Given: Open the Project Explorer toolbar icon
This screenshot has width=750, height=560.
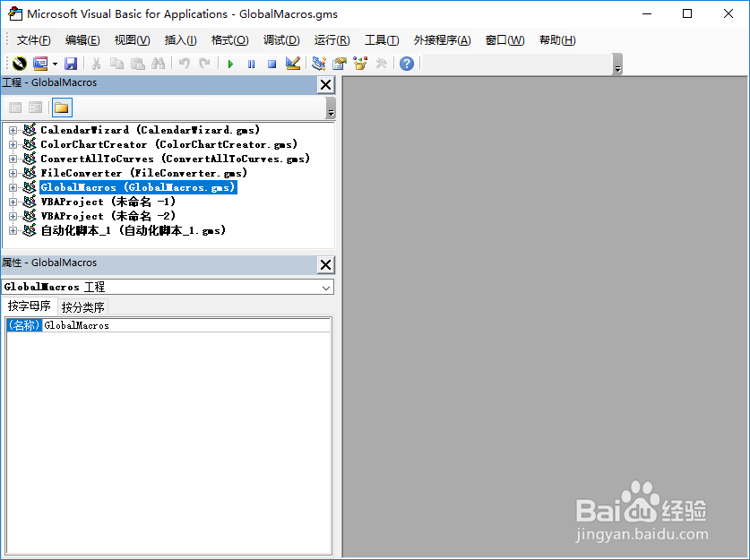Looking at the screenshot, I should coord(319,63).
